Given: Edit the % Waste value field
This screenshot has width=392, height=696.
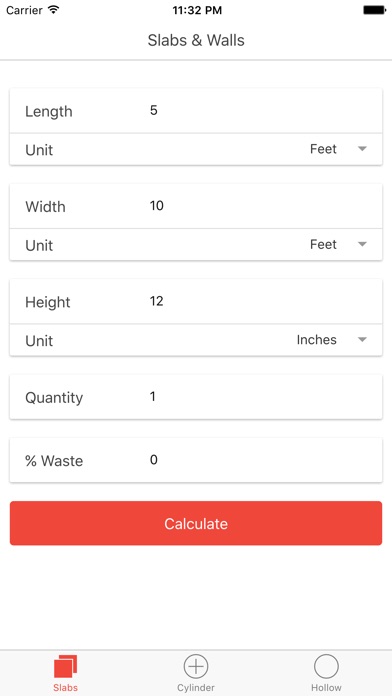Looking at the screenshot, I should click(x=262, y=460).
